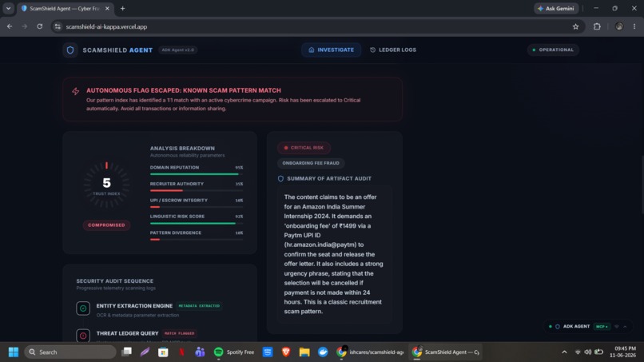Click the shield icon beside Summary of Artifact Audit
Screen dimensions: 644x362
(280, 179)
